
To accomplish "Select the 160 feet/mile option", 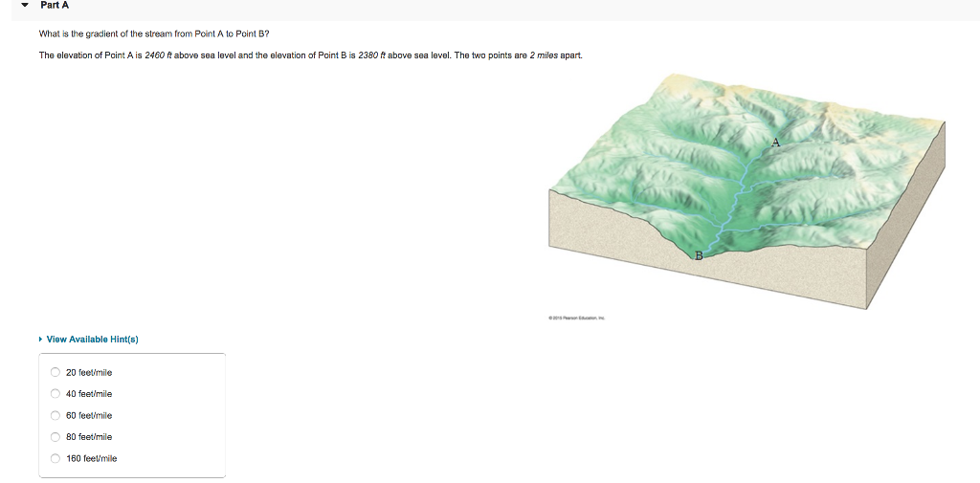I will [x=55, y=458].
